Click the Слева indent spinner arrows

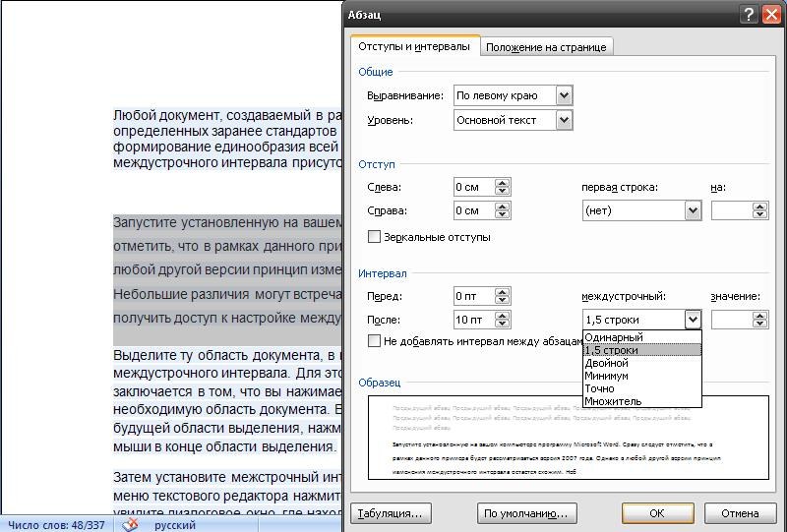click(x=503, y=187)
